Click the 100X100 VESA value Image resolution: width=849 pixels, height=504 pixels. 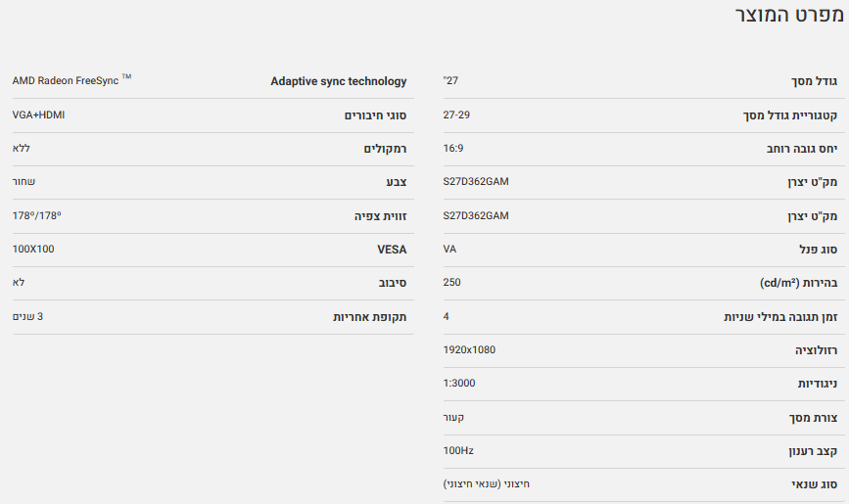pos(33,249)
